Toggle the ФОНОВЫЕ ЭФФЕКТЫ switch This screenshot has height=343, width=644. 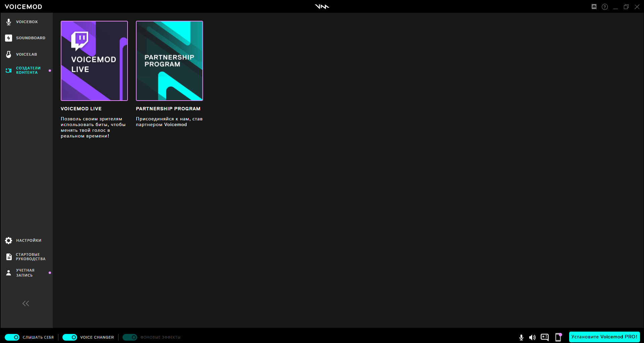(130, 337)
